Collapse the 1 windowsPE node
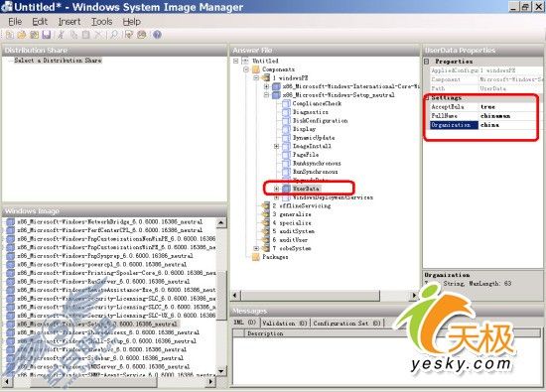 pyautogui.click(x=256, y=78)
